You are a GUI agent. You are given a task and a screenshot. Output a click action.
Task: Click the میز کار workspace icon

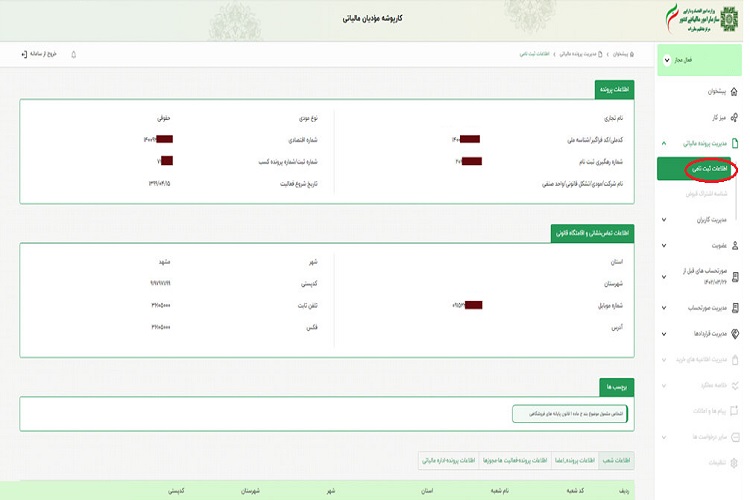[x=735, y=117]
